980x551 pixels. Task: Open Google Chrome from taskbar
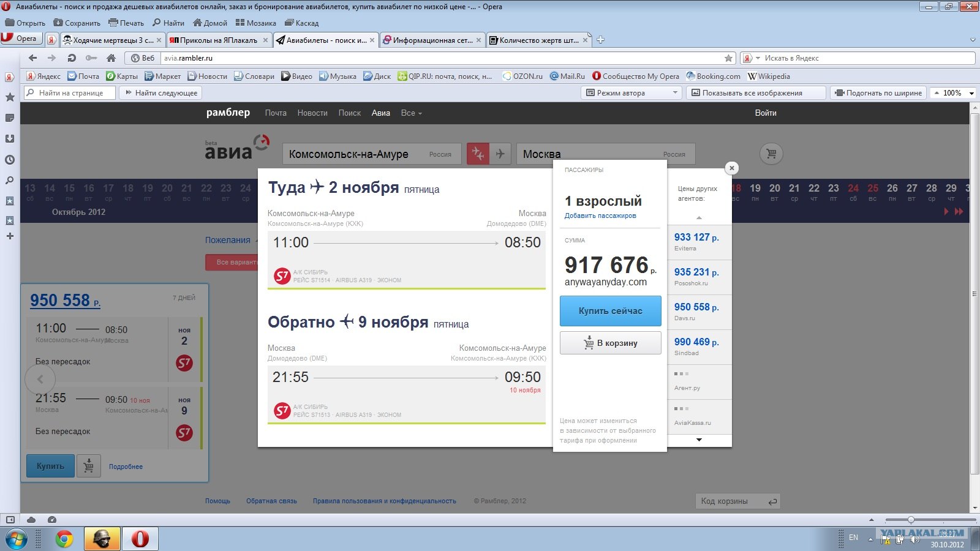click(64, 539)
